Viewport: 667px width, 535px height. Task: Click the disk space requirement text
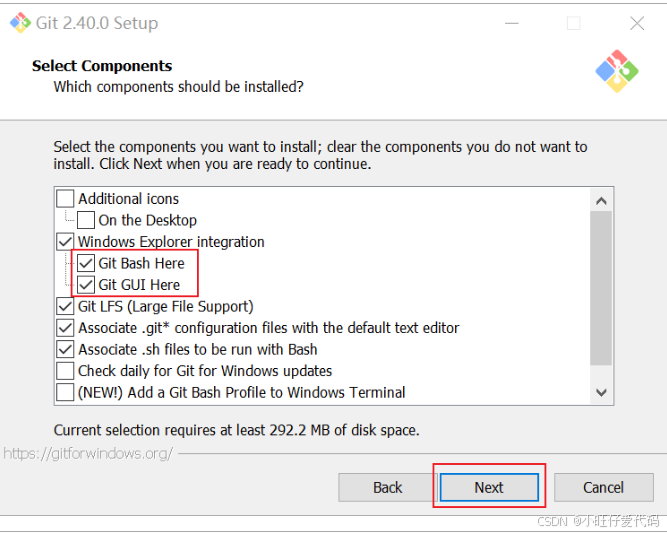coord(237,430)
